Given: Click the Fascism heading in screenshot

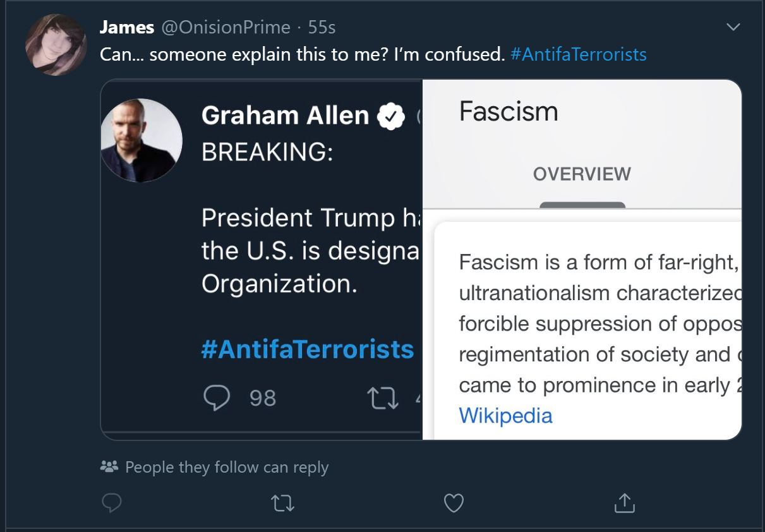Looking at the screenshot, I should tap(509, 112).
